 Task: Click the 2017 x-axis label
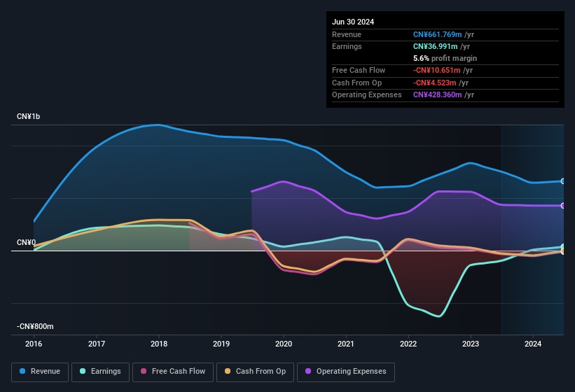(97, 344)
